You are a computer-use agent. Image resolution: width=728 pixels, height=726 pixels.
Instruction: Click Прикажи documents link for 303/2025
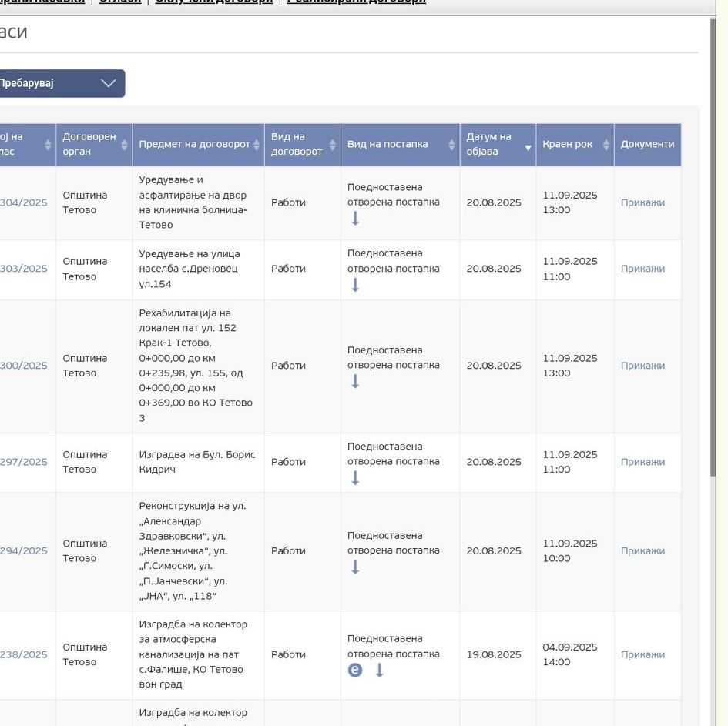(x=642, y=269)
